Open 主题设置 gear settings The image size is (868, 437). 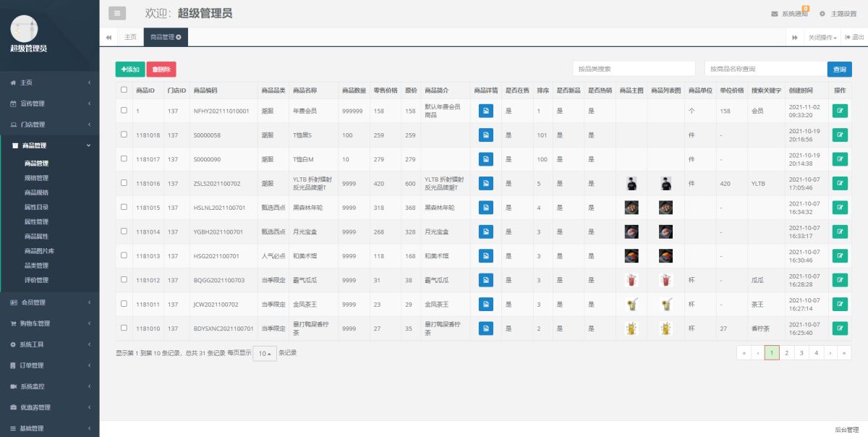coord(838,14)
